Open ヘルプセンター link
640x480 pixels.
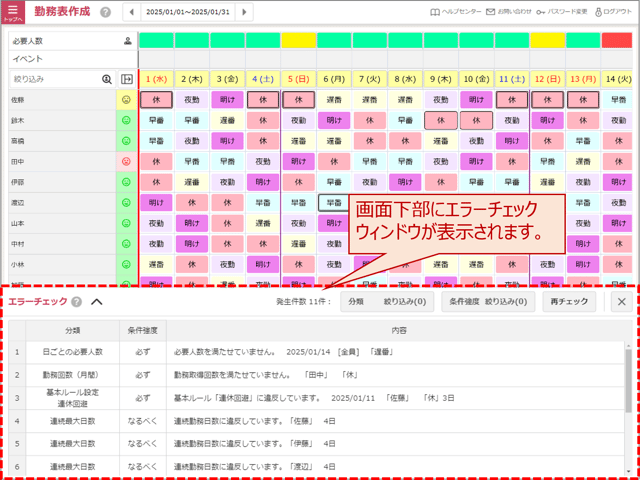point(456,12)
